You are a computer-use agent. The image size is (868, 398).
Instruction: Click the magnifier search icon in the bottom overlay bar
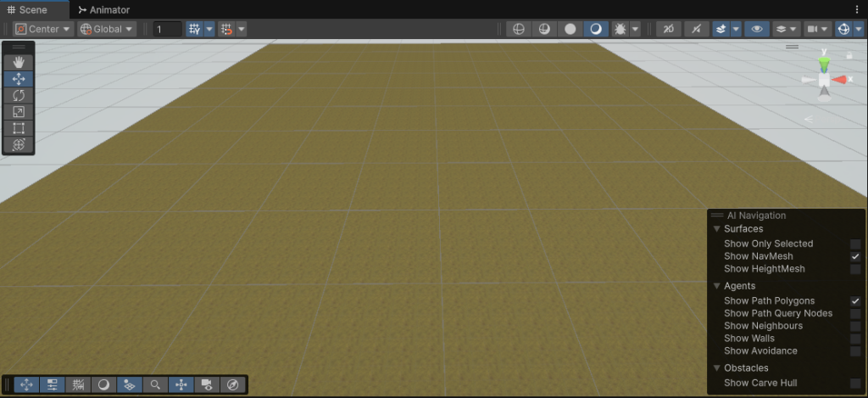[155, 384]
